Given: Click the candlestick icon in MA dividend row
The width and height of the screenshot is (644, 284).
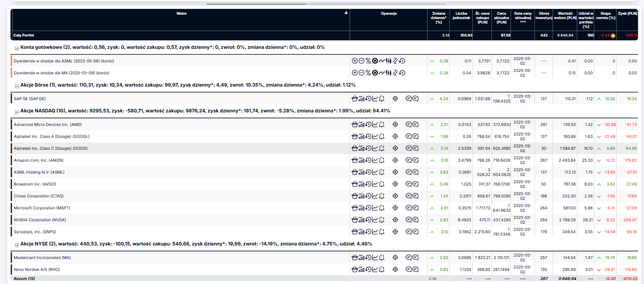Looking at the screenshot, I should point(389,73).
